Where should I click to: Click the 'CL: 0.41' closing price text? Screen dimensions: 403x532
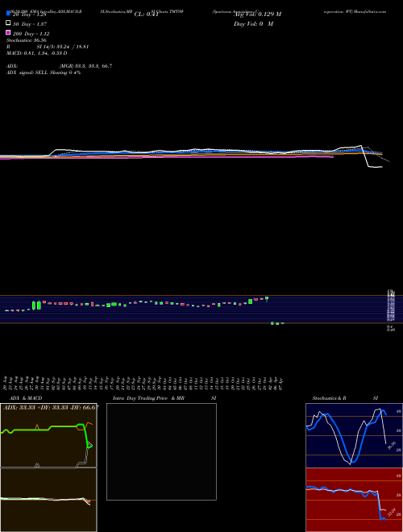pyautogui.click(x=147, y=15)
